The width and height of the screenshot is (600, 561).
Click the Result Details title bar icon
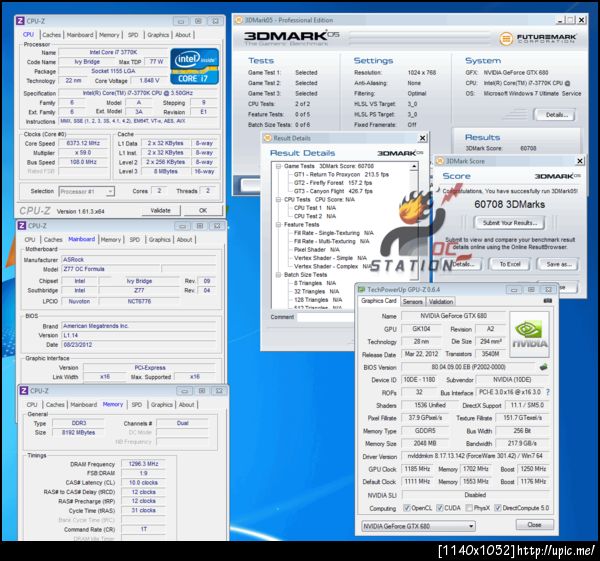pyautogui.click(x=268, y=138)
